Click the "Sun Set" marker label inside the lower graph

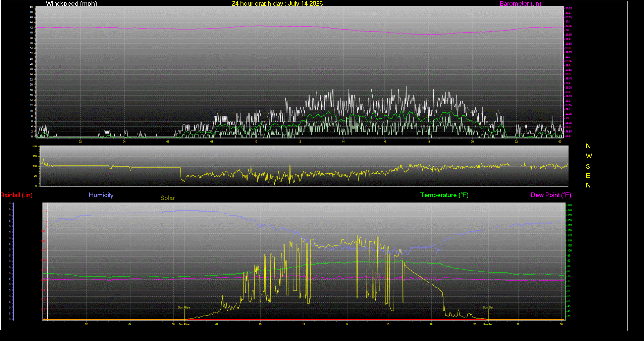[x=488, y=307]
